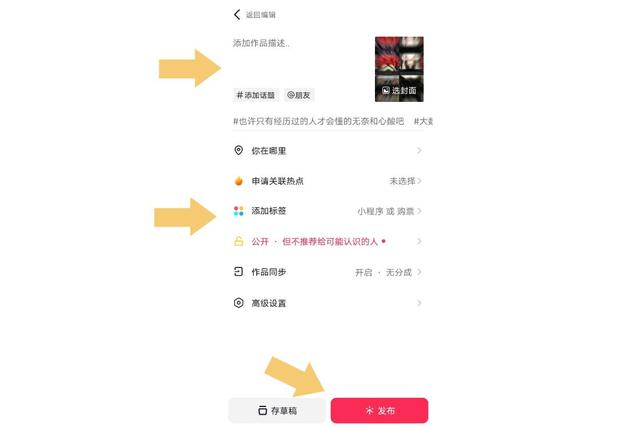Click the draft box icon
The image size is (640, 427).
coord(262,410)
